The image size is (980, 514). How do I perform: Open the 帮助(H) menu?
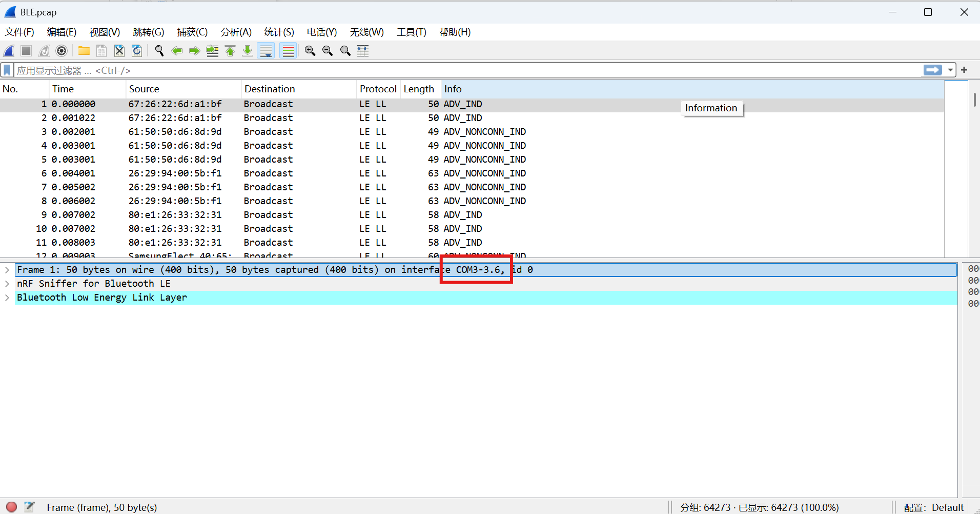click(x=455, y=32)
